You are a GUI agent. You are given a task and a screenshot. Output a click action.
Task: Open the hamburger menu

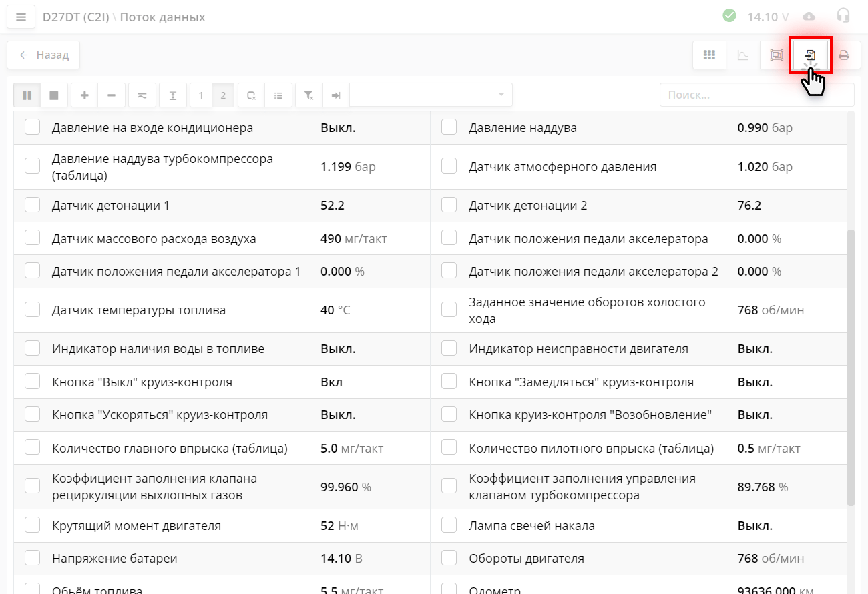21,17
